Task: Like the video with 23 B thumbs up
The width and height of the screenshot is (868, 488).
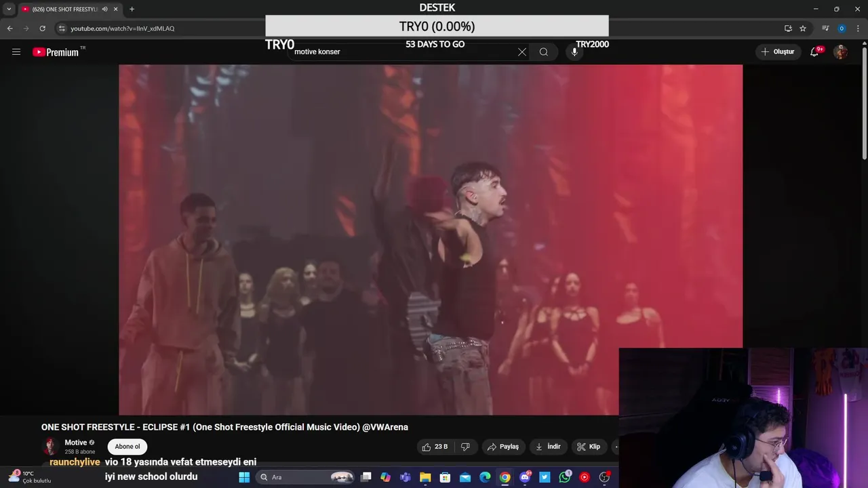Action: (x=435, y=447)
